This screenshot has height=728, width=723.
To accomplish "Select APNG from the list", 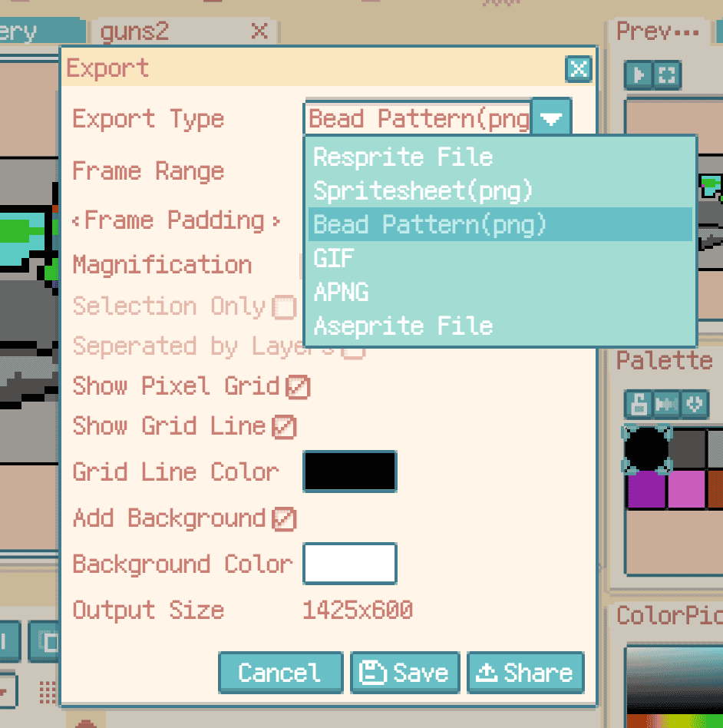I will pyautogui.click(x=341, y=293).
